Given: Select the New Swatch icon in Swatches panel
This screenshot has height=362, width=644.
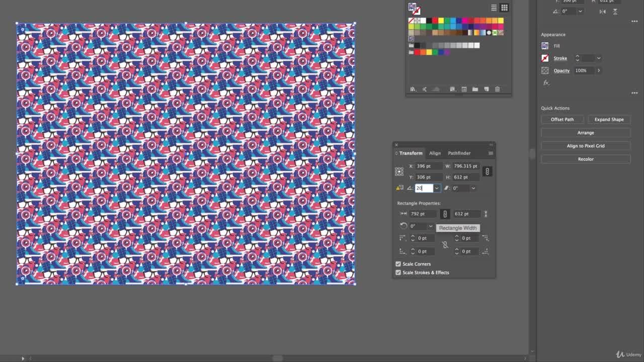Looking at the screenshot, I should coord(486,89).
